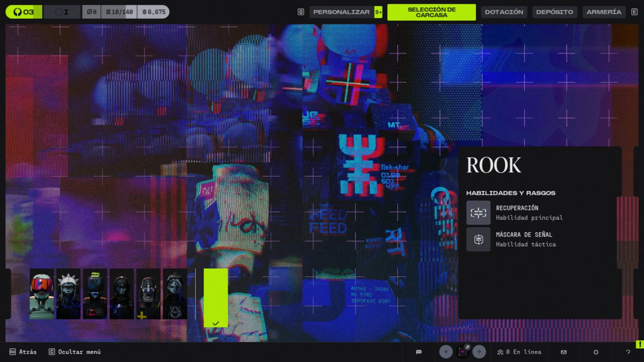Select the first shell with colorful helmet
This screenshot has height=362, width=644.
point(42,294)
